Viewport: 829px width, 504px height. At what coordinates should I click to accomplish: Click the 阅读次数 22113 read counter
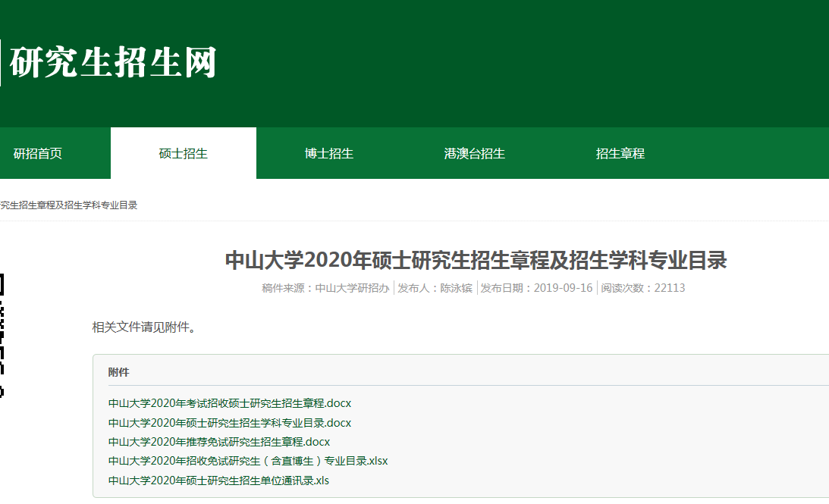[x=643, y=288]
